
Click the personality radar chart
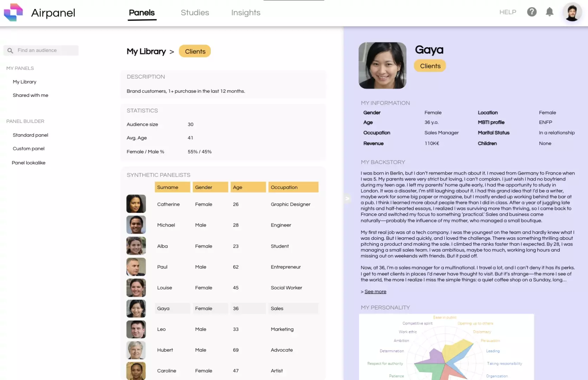pos(446,347)
